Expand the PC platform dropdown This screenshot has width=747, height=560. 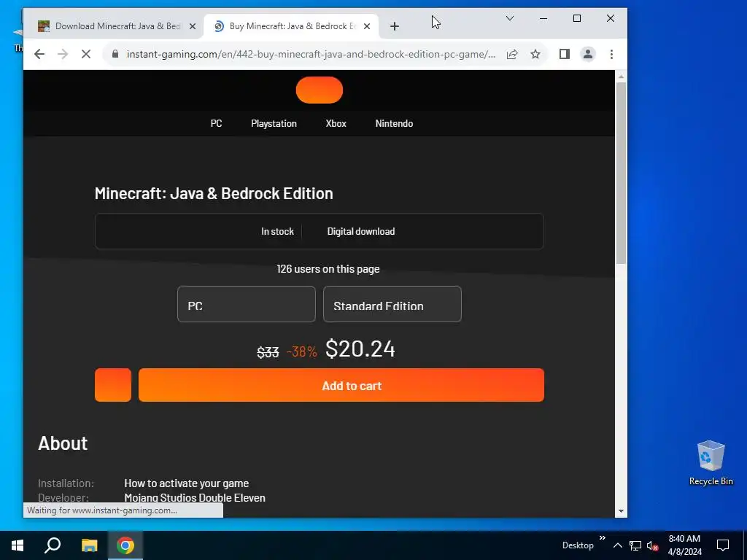click(x=247, y=304)
